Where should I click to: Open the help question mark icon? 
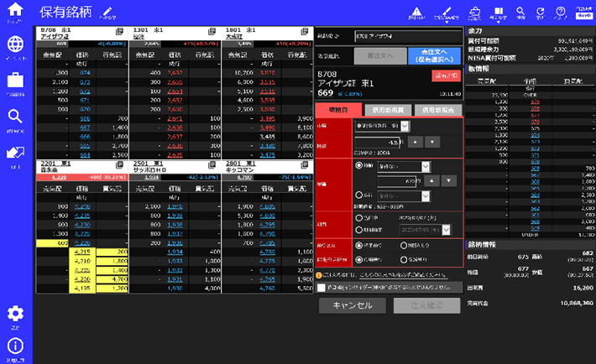pyautogui.click(x=560, y=12)
